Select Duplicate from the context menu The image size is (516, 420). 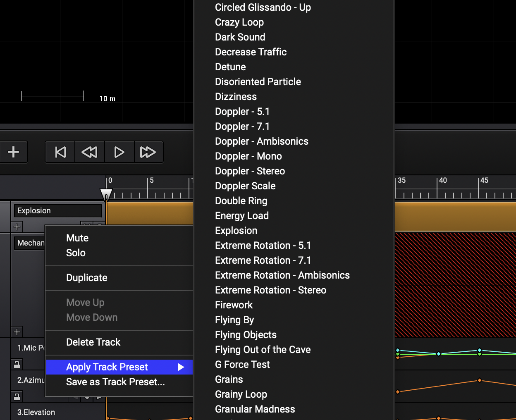pyautogui.click(x=87, y=277)
